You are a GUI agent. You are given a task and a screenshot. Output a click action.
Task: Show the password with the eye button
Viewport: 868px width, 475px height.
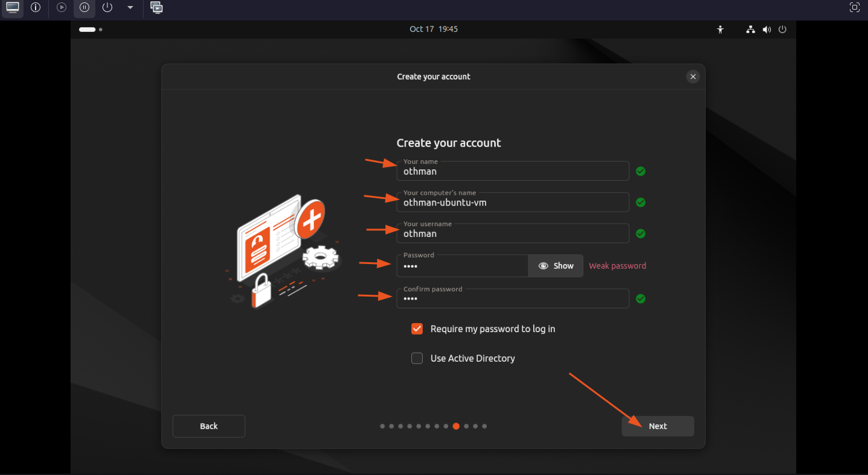(556, 266)
